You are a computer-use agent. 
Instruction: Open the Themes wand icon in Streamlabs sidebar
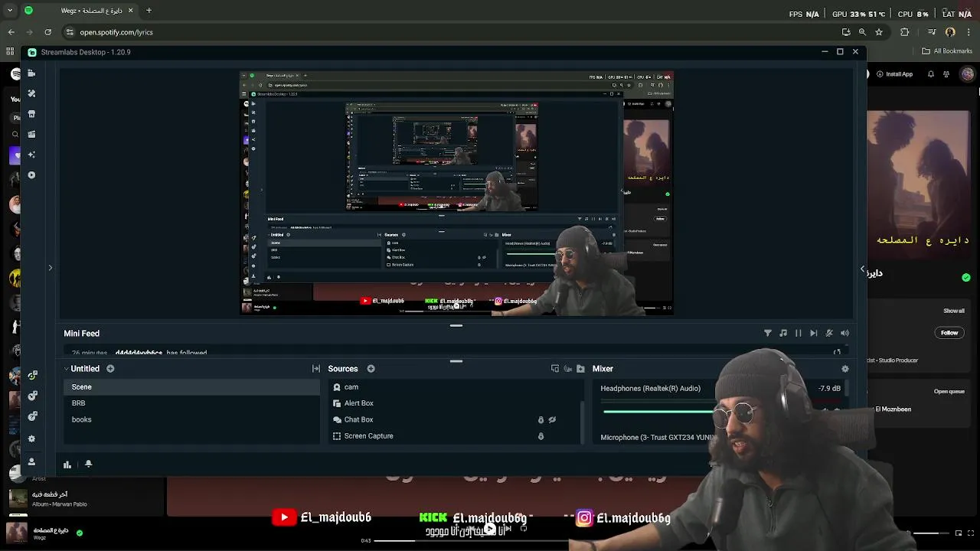point(31,93)
